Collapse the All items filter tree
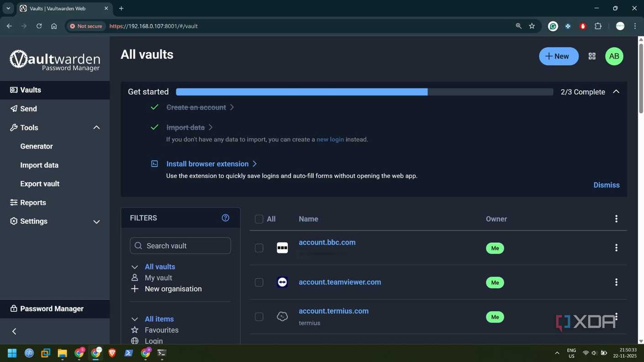 (134, 319)
